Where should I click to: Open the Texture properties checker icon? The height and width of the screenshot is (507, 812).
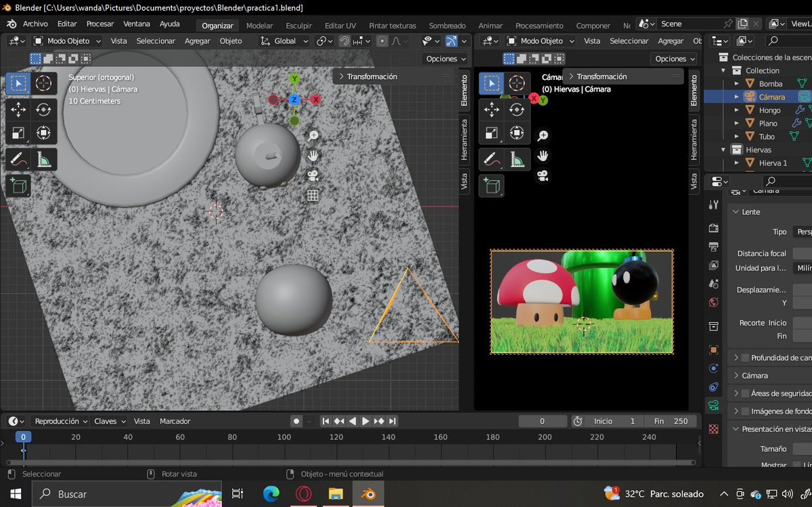point(713,429)
